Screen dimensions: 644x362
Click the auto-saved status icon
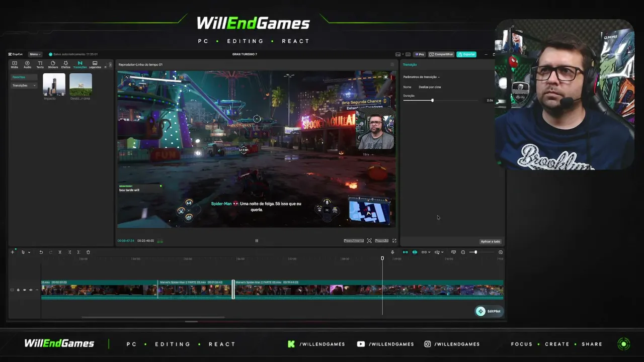click(x=50, y=54)
